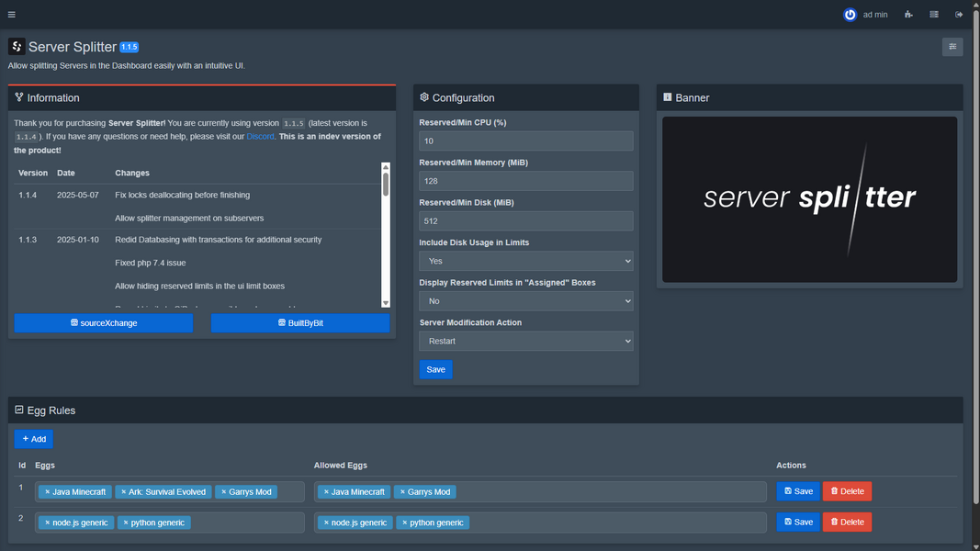Screen dimensions: 980x551
Task: Open the extensions puzzle icon
Action: (908, 15)
